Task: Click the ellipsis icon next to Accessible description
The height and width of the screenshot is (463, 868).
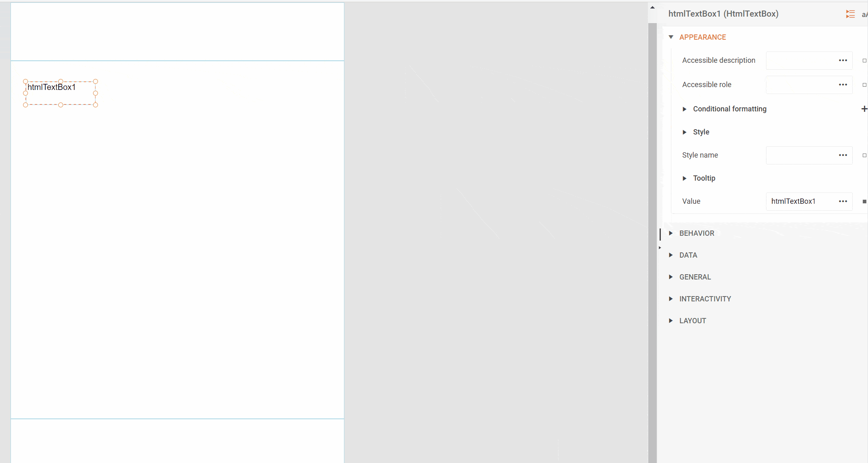Action: (x=843, y=60)
